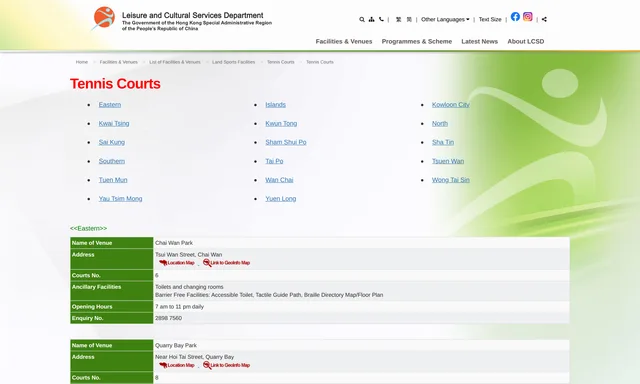
Task: Open Latest News menu
Action: [x=480, y=41]
